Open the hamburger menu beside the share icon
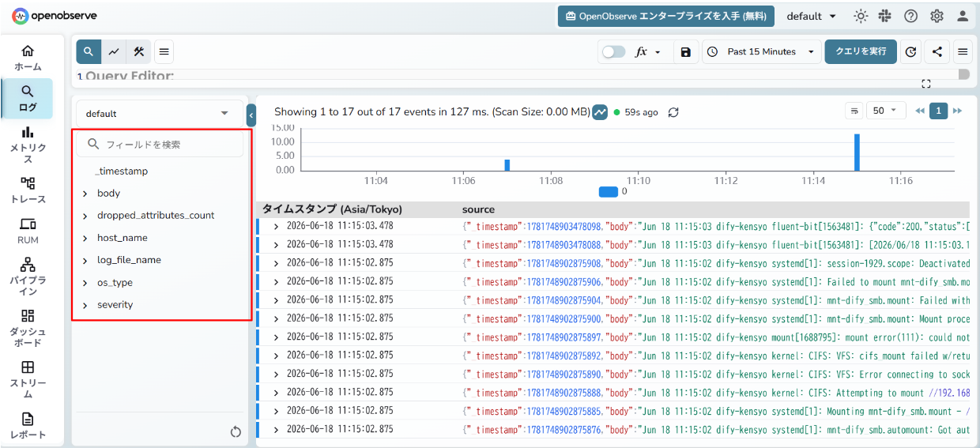The height and width of the screenshot is (448, 980). click(963, 52)
